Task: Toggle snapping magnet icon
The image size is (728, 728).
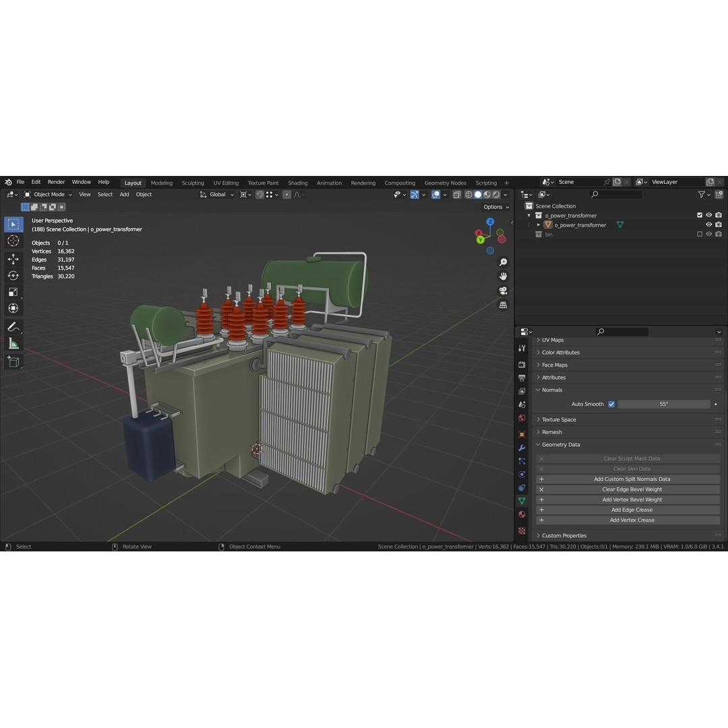Action: click(x=260, y=195)
